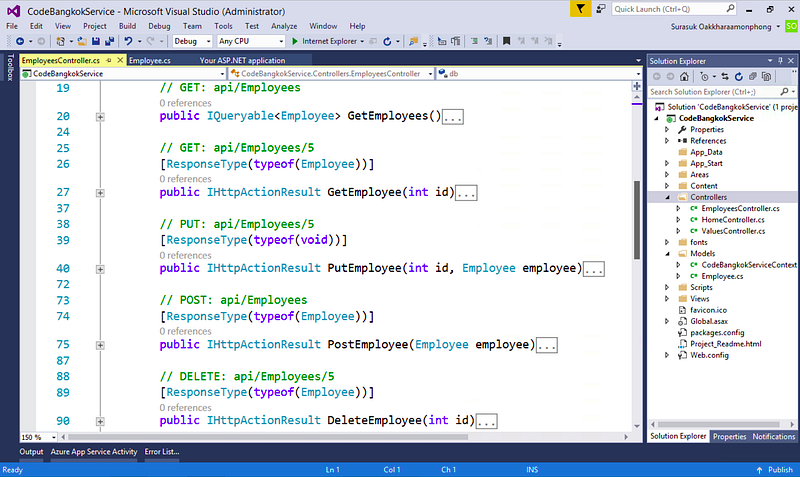Close the EmployeesController.cs tab

pos(120,60)
